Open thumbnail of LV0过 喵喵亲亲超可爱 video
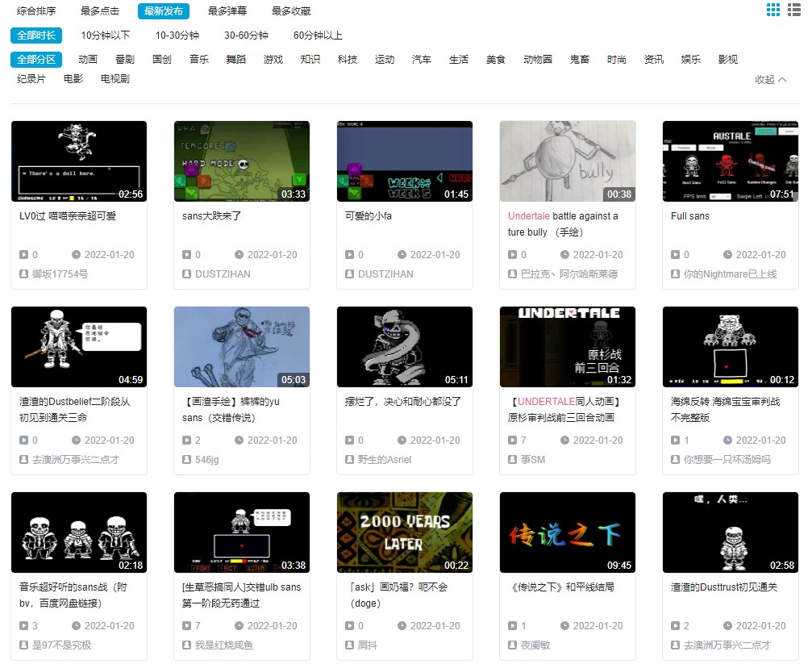 (x=79, y=161)
